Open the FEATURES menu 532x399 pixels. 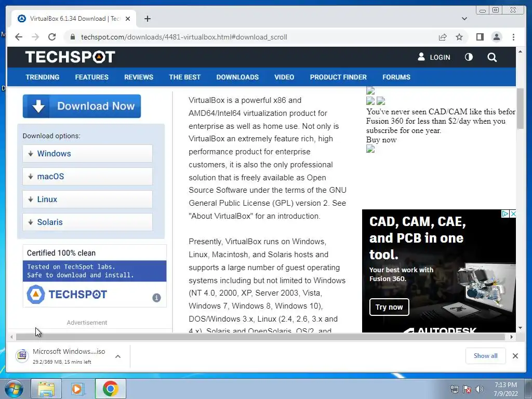91,77
